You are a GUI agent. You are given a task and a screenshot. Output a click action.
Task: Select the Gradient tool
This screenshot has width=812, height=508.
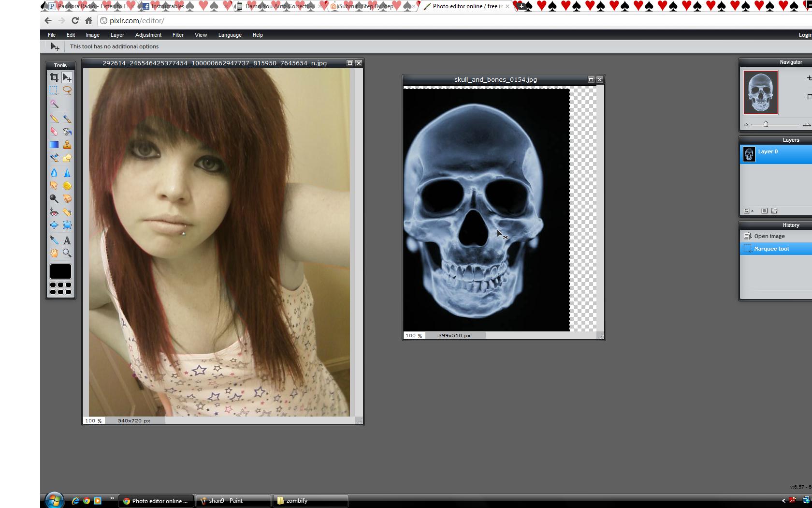click(54, 145)
